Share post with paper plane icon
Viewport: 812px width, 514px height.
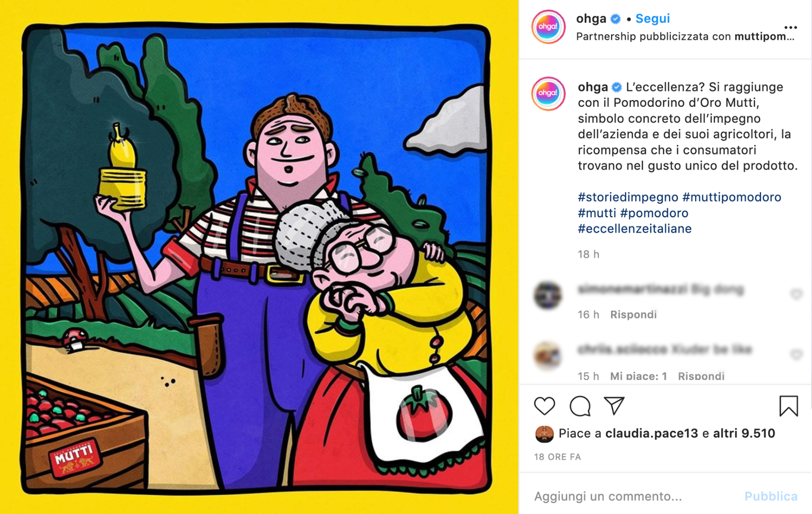pos(614,406)
